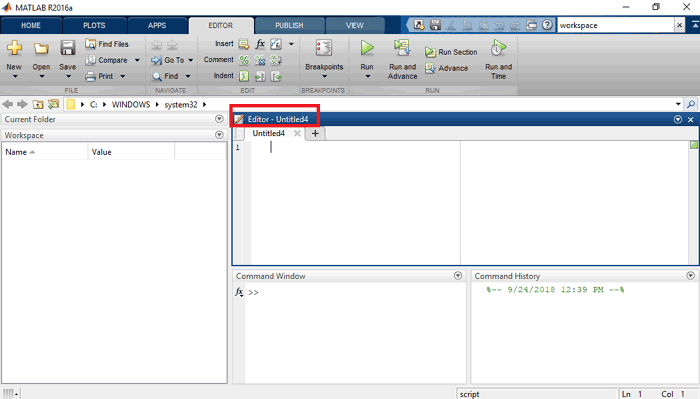Click the up one folder level icon
This screenshot has height=399, width=700.
pos(38,104)
